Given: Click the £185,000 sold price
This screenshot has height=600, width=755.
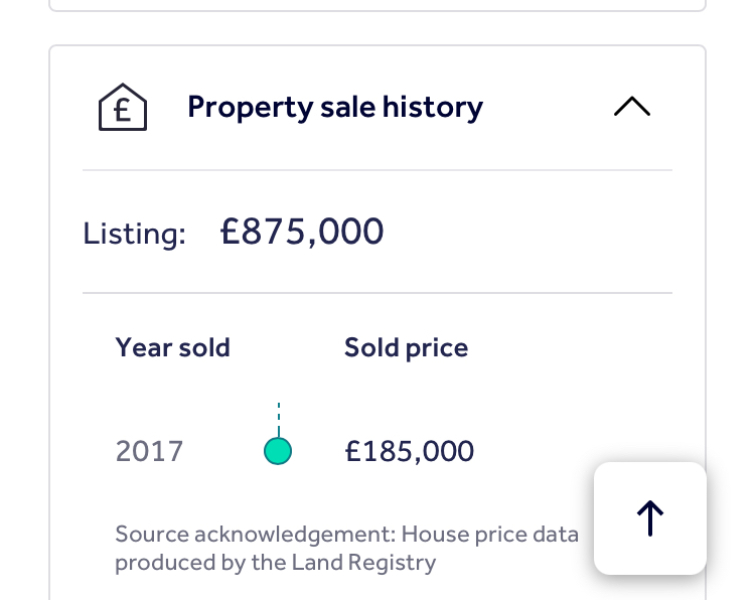Looking at the screenshot, I should pyautogui.click(x=409, y=452).
